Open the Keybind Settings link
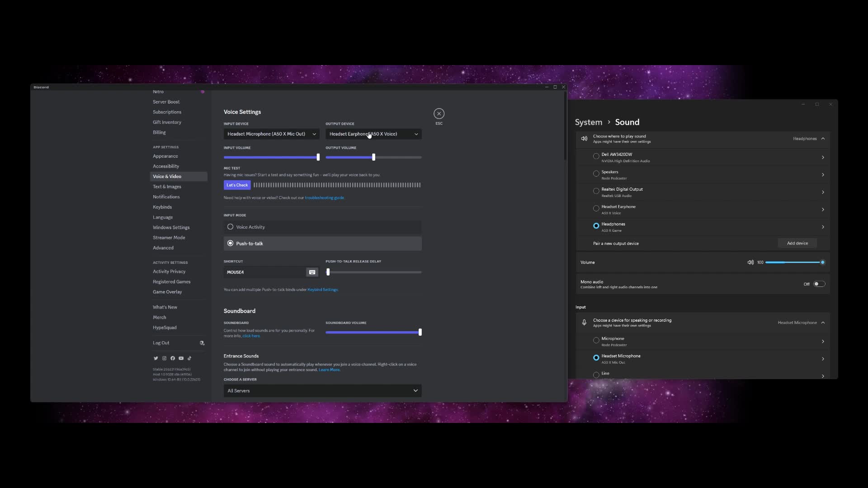 click(x=322, y=289)
